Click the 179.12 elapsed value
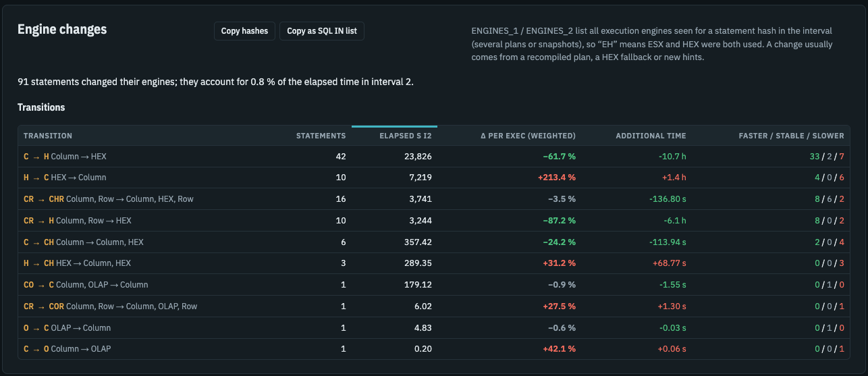 tap(418, 285)
